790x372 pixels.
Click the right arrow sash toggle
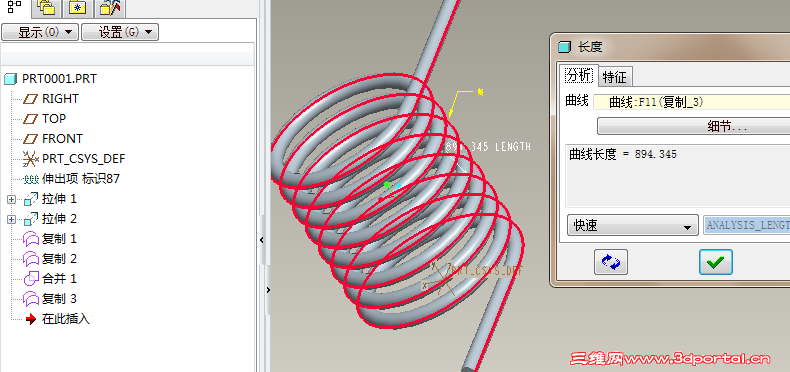268,290
